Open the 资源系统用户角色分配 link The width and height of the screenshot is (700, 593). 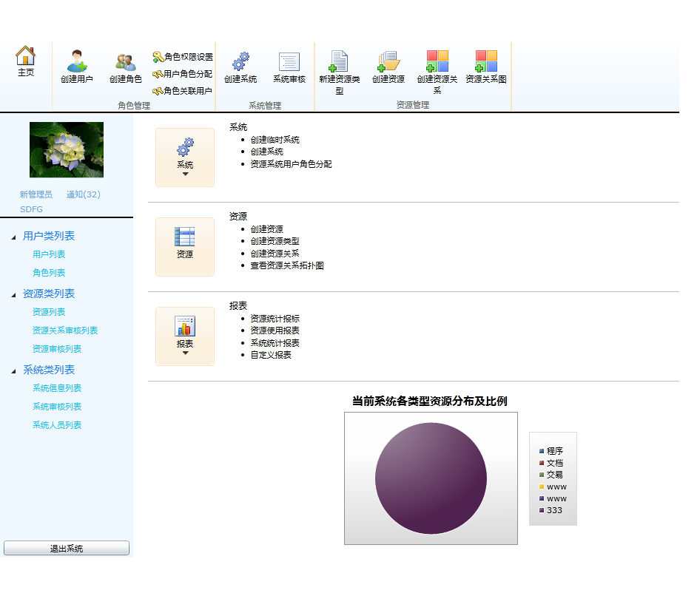click(291, 164)
